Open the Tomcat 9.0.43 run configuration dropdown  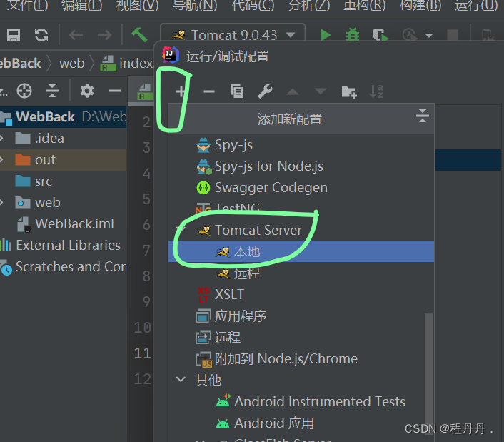tap(233, 35)
